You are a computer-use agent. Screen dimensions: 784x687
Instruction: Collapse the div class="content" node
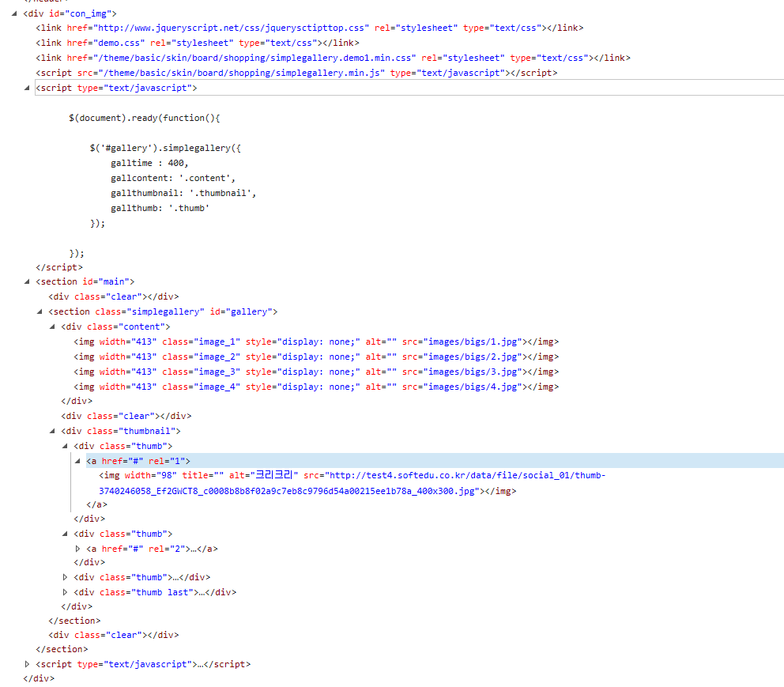pyautogui.click(x=52, y=327)
